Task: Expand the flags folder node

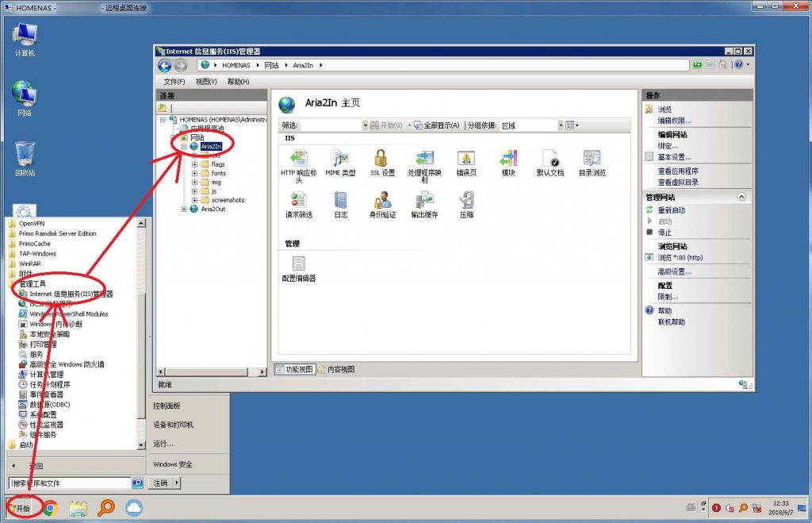Action: (x=195, y=164)
